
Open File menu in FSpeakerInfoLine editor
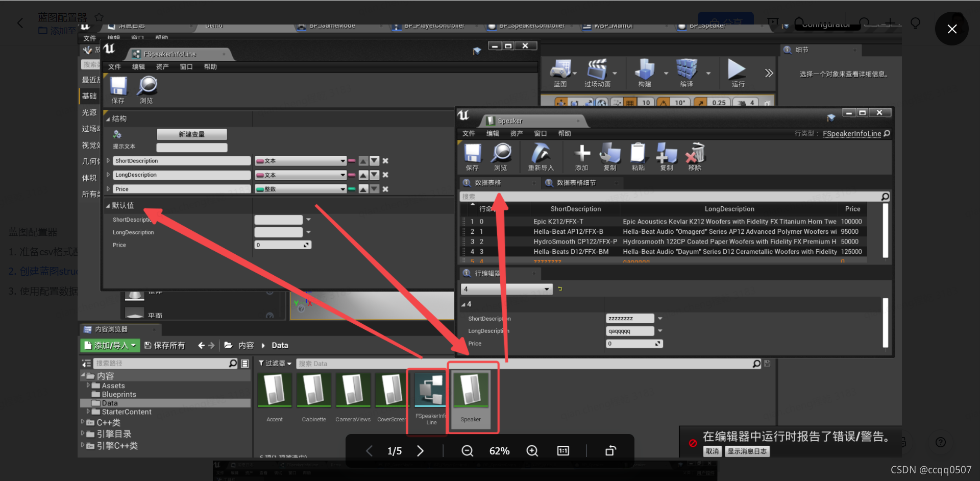tap(114, 67)
